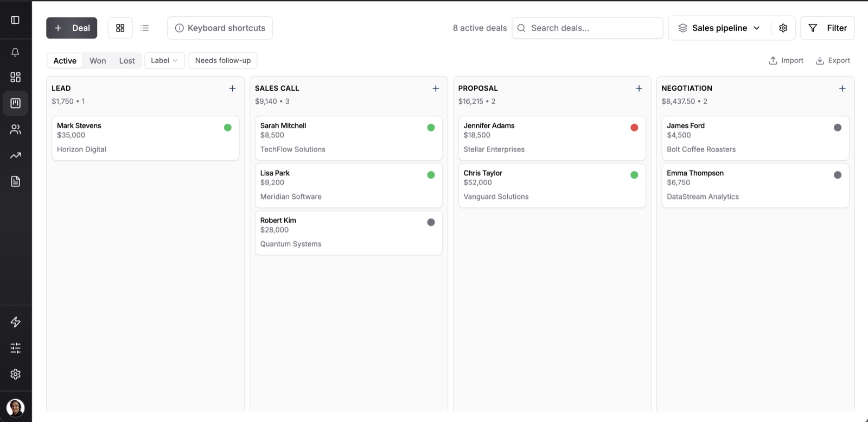Toggle the Needs follow-up filter
The image size is (868, 422).
(x=223, y=60)
